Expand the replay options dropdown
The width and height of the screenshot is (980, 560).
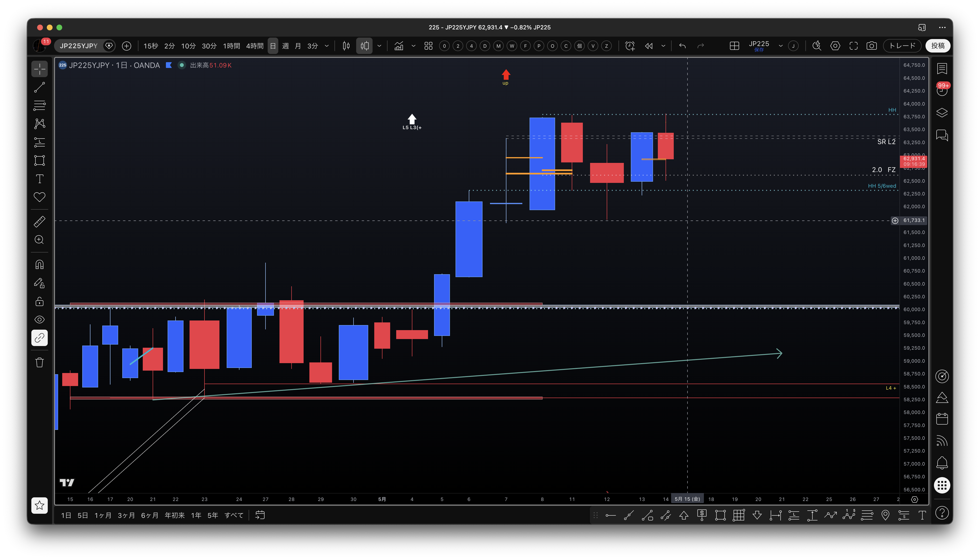coord(663,46)
